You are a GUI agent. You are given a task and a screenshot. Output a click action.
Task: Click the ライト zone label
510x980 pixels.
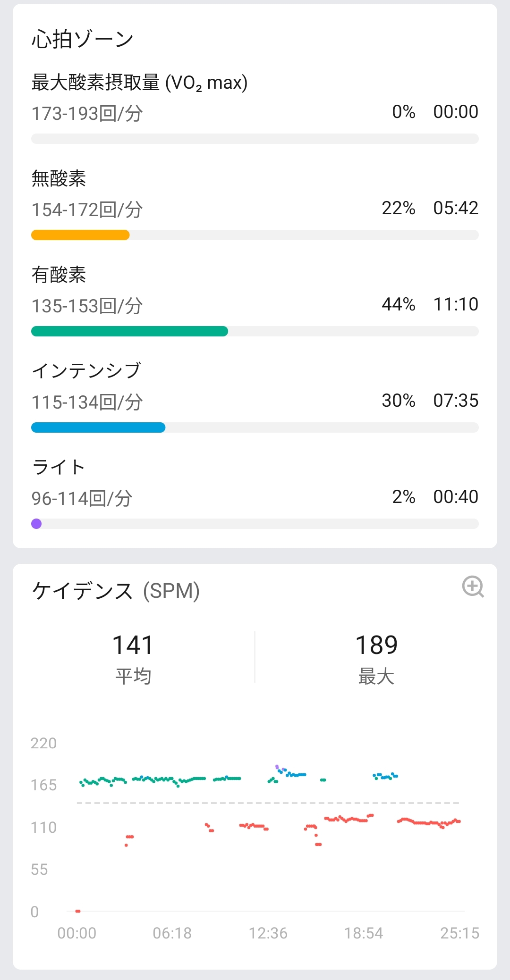tap(59, 467)
